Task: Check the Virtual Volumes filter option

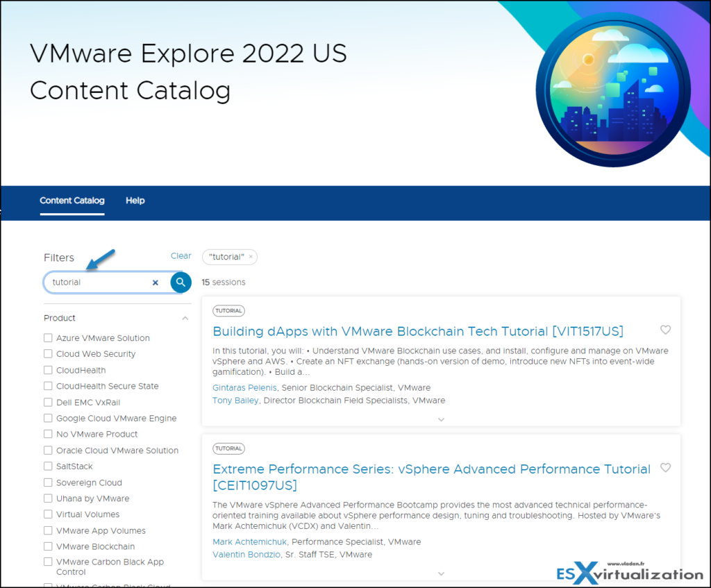Action: click(48, 514)
